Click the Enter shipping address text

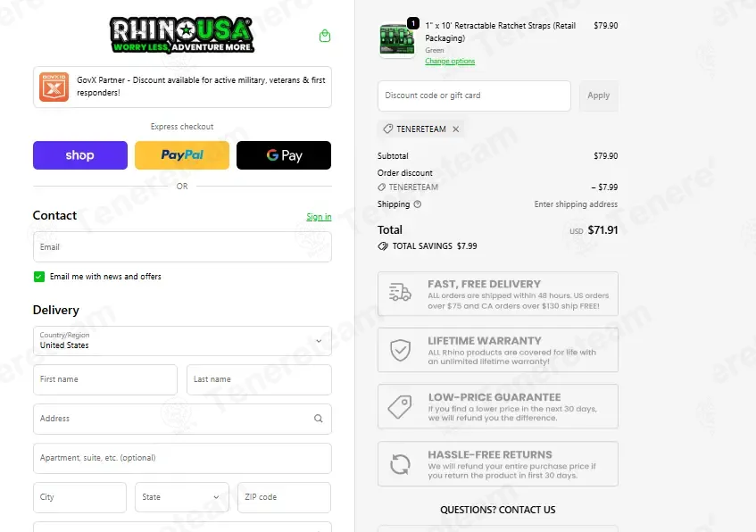[576, 204]
